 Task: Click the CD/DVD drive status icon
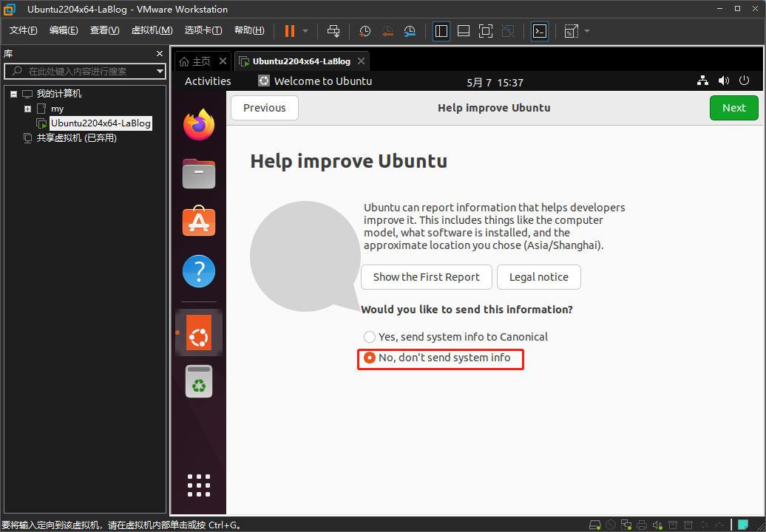click(611, 525)
